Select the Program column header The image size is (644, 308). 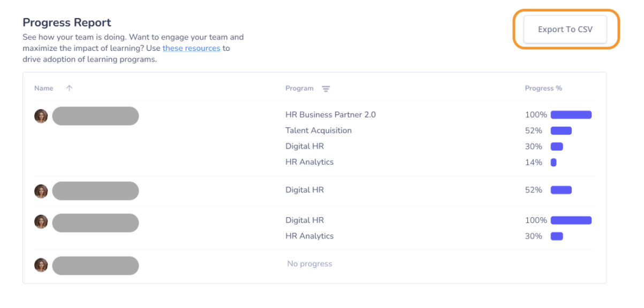pos(299,88)
